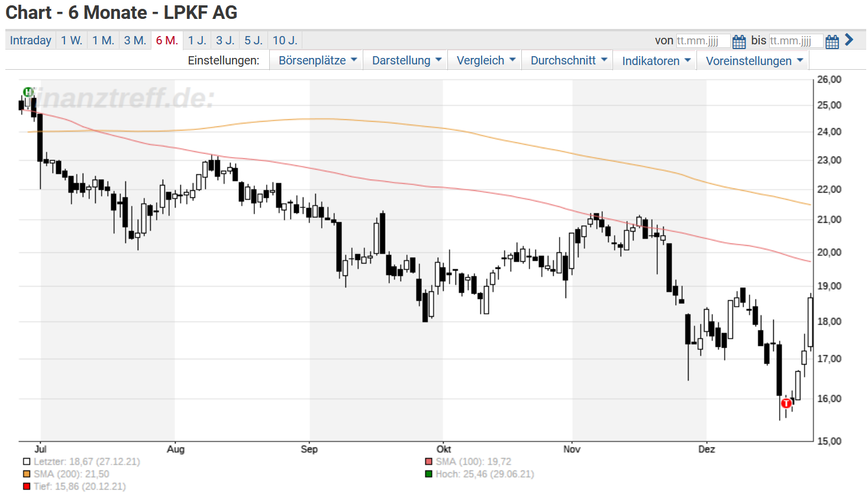868x496 pixels.
Task: Select the 3 M. time range tab
Action: tap(135, 40)
